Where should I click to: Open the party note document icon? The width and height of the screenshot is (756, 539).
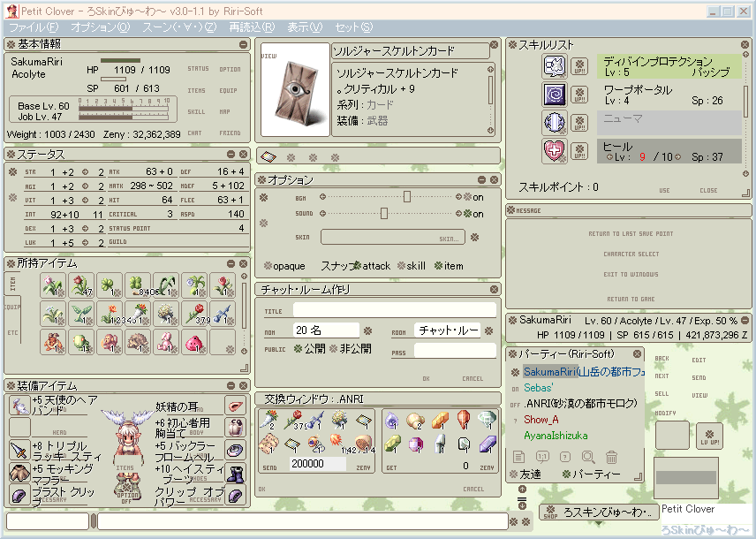[518, 457]
